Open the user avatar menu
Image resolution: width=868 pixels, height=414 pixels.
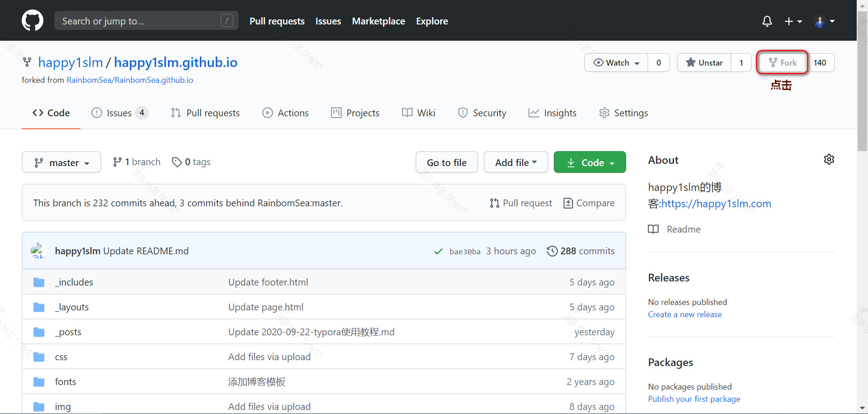click(x=825, y=21)
